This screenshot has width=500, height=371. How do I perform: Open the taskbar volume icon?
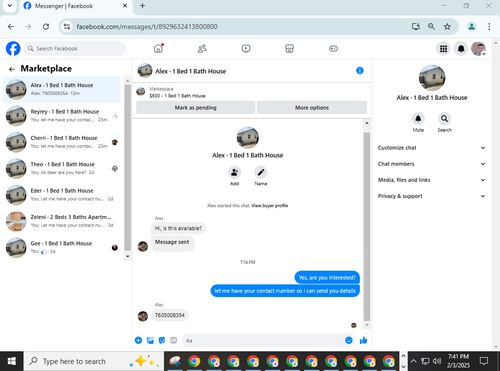tap(437, 361)
